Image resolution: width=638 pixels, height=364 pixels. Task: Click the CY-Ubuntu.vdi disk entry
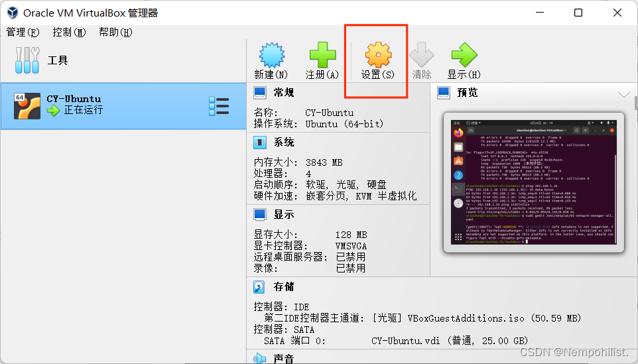(450, 340)
